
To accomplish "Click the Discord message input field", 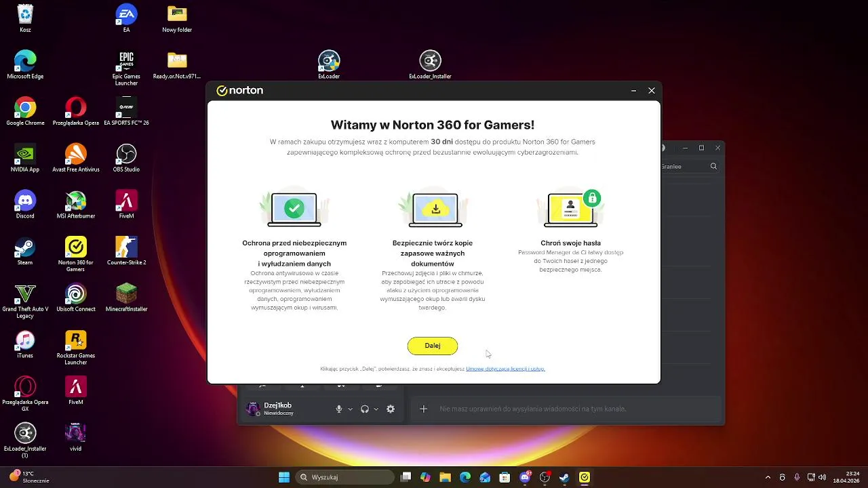I will point(566,409).
